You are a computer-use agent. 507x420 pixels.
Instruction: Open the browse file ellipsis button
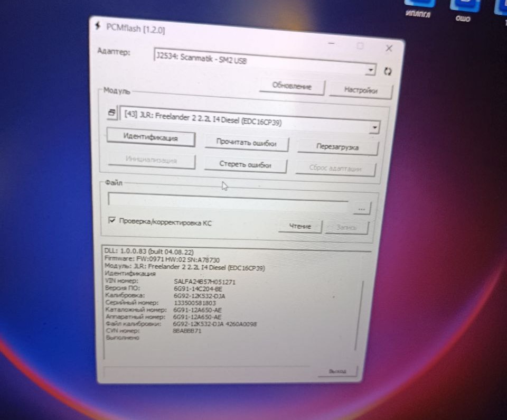pos(361,209)
